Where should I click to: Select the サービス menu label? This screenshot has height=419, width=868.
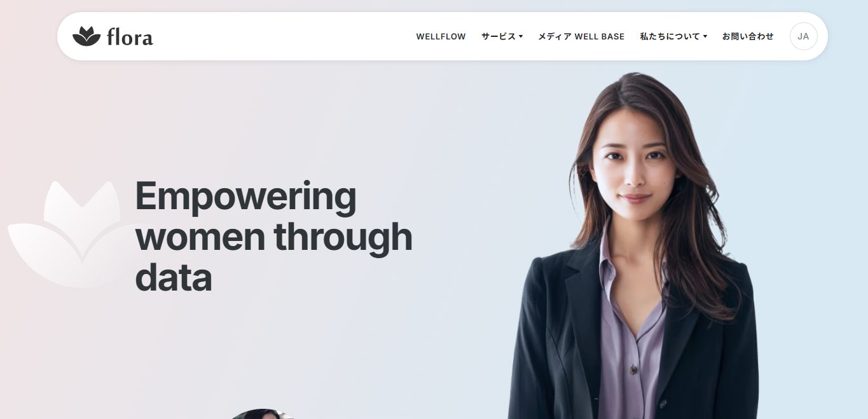499,37
